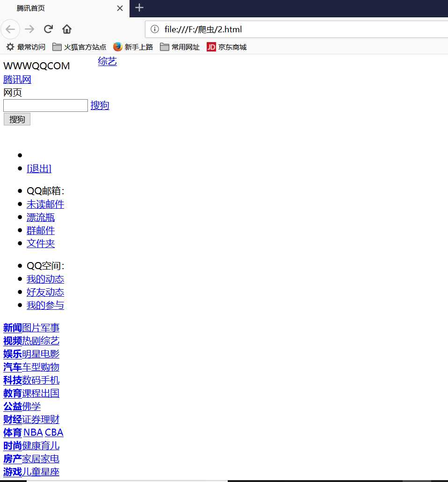
Task: Click the 数码 link
Action: [31, 380]
